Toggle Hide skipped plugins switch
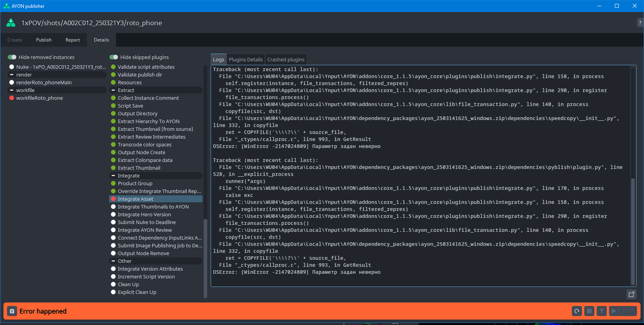The width and height of the screenshot is (644, 325). coord(114,57)
